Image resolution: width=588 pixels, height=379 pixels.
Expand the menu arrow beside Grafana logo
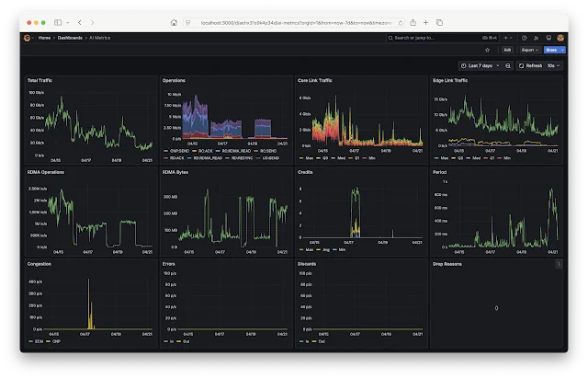point(33,38)
